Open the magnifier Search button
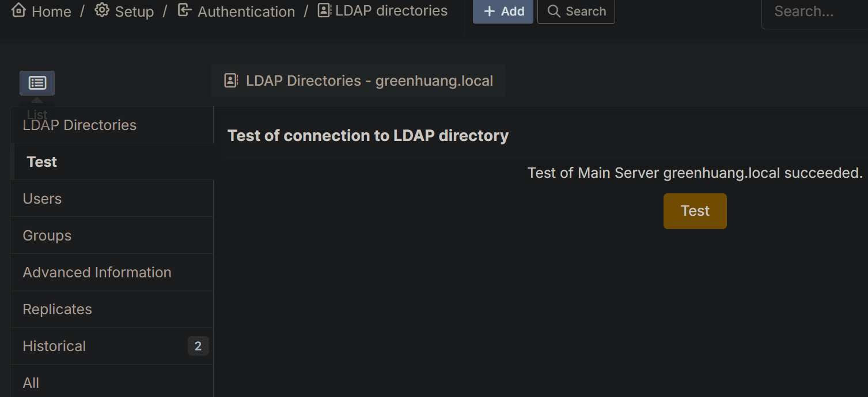This screenshot has height=397, width=868. (576, 12)
